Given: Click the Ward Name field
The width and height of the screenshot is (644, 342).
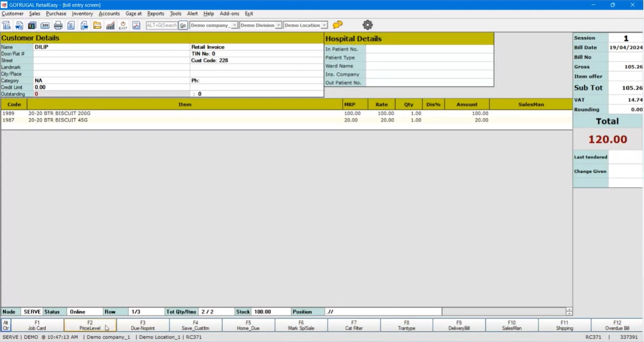Looking at the screenshot, I should (430, 66).
